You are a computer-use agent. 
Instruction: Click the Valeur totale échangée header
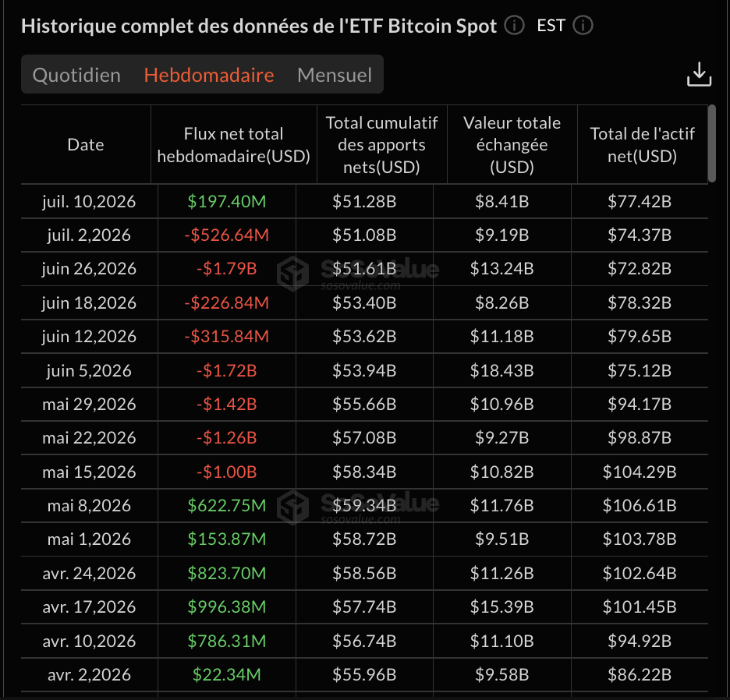pyautogui.click(x=512, y=145)
